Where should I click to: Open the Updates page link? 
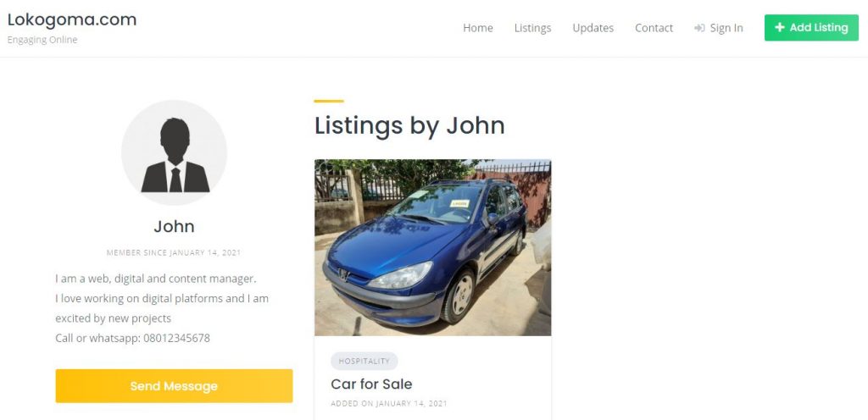[x=593, y=28]
